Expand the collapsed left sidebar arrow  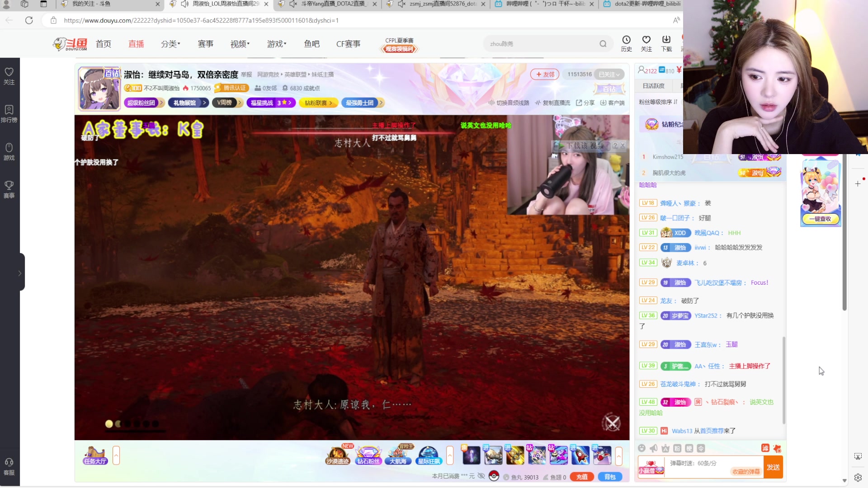tap(19, 273)
